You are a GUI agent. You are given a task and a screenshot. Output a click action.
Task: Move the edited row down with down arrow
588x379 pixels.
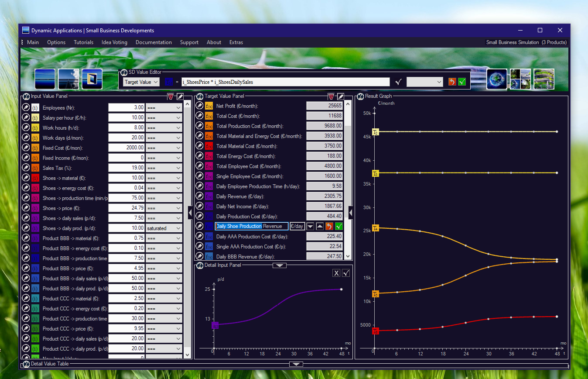click(310, 226)
